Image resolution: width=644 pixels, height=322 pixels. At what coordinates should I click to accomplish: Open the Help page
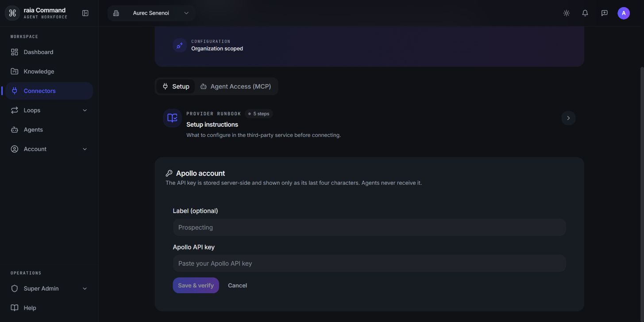tap(49, 308)
